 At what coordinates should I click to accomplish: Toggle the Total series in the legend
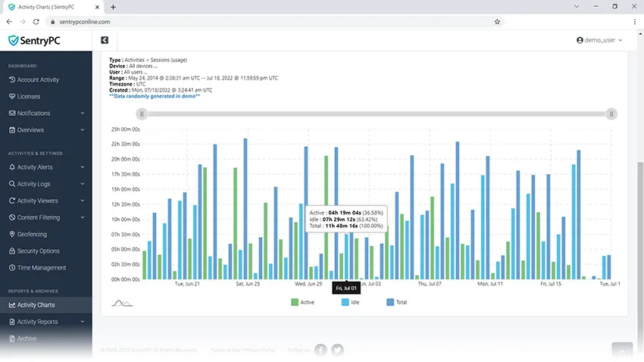pos(397,302)
